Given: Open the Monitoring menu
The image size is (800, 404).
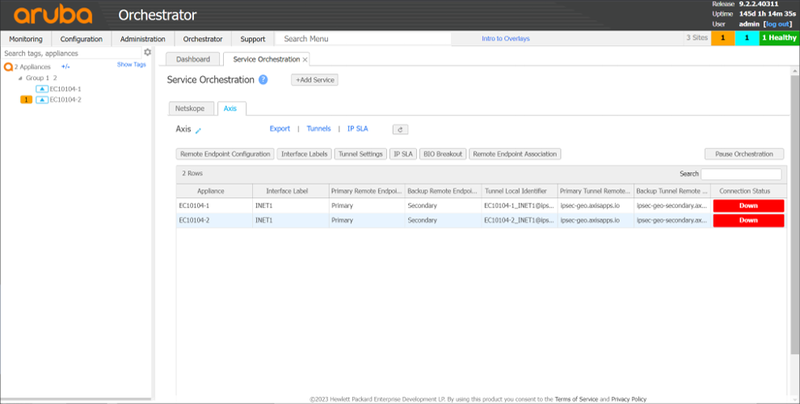Looking at the screenshot, I should coord(26,39).
